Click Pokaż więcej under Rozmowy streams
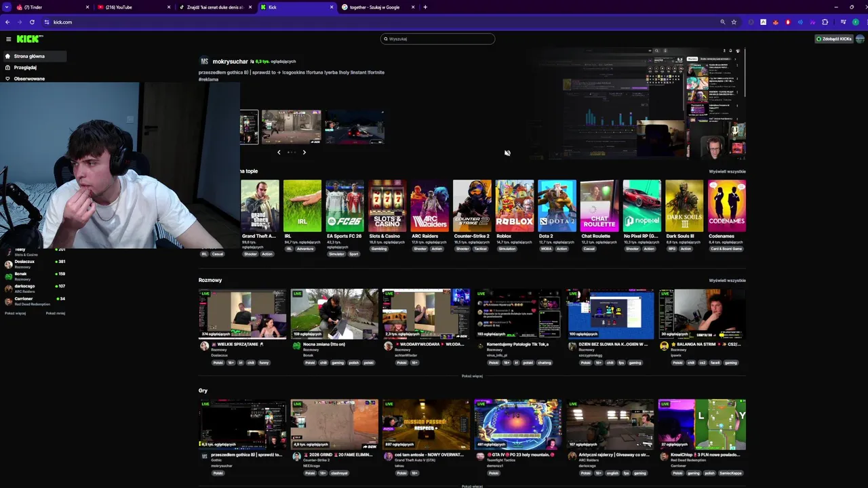868x488 pixels. click(472, 376)
